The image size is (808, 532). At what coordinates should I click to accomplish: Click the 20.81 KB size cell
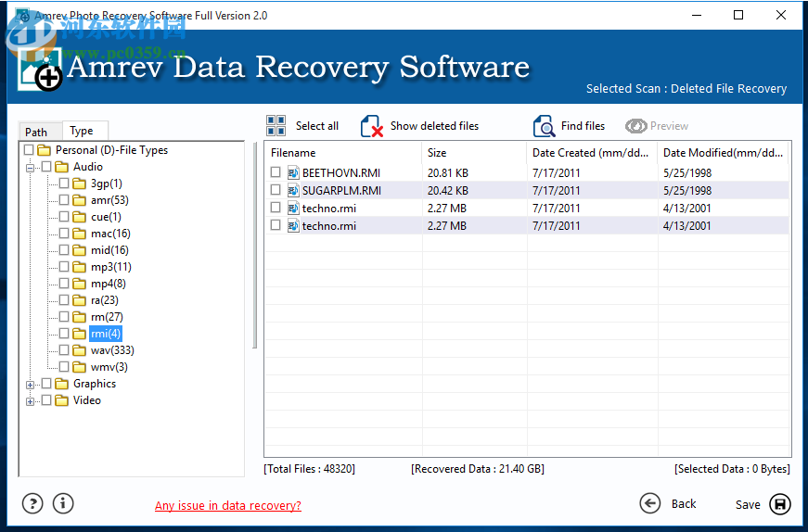pos(448,173)
